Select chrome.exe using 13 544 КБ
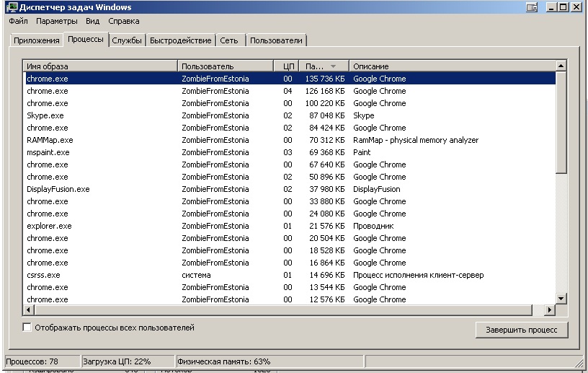 click(289, 287)
